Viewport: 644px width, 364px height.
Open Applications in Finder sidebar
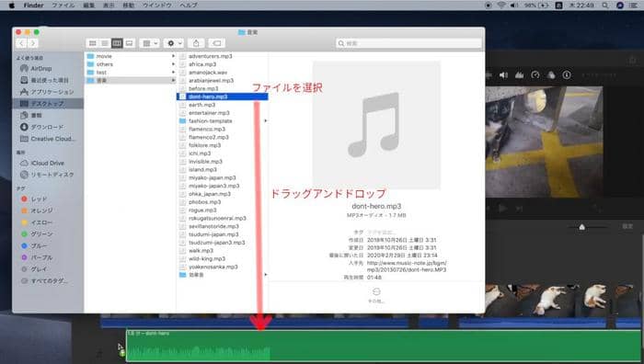47,92
